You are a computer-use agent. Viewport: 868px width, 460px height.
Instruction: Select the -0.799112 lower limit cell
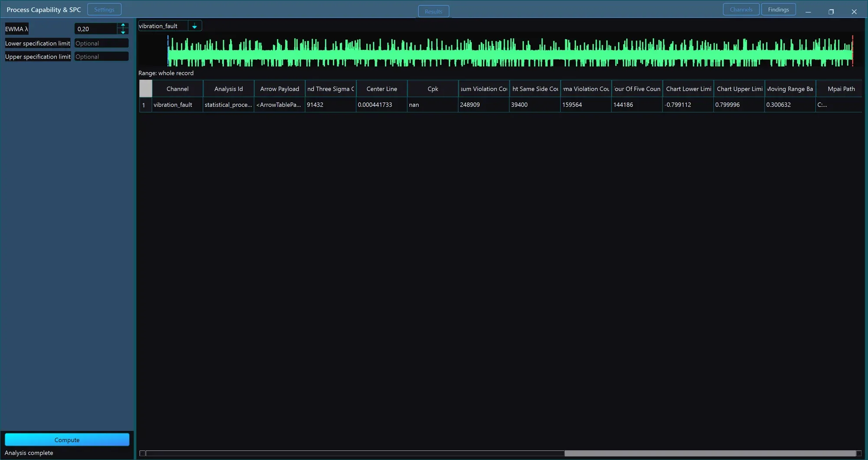tap(688, 105)
